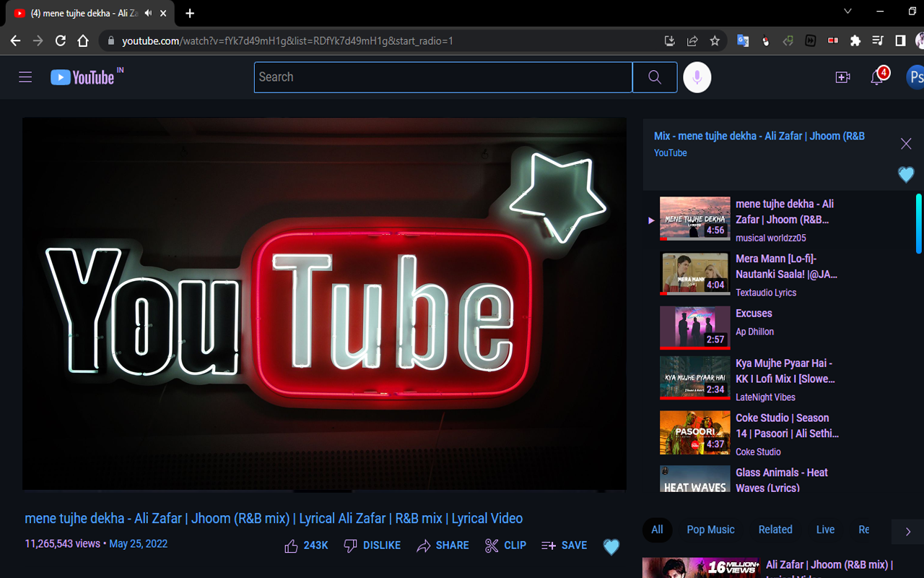Viewport: 924px width, 578px height.
Task: Bookmark this page with the star icon
Action: coord(715,41)
